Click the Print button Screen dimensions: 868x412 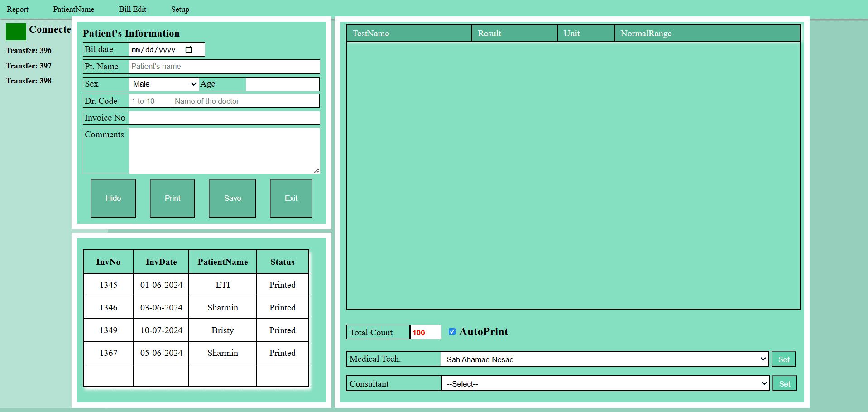[173, 198]
